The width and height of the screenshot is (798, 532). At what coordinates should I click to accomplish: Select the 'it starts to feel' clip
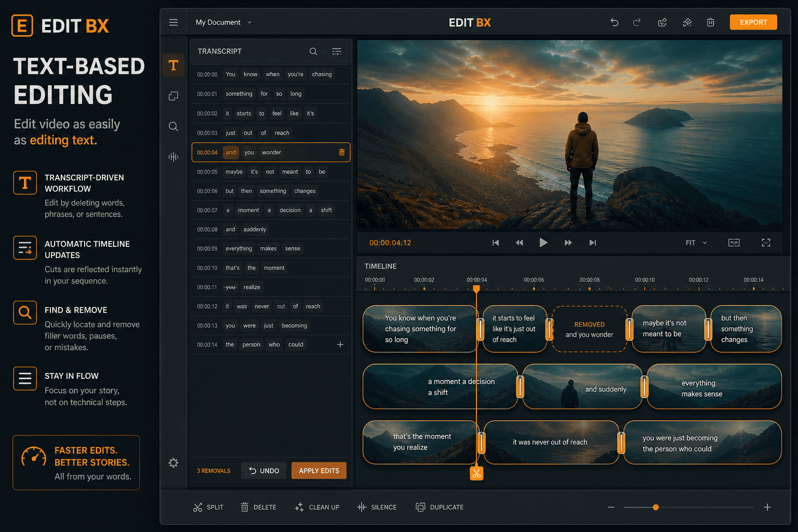coord(515,329)
